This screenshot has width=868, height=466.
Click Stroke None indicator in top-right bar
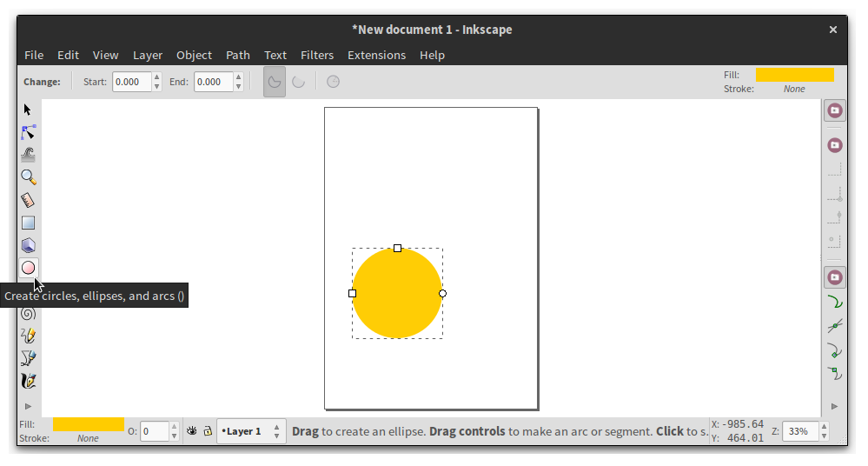[x=794, y=89]
